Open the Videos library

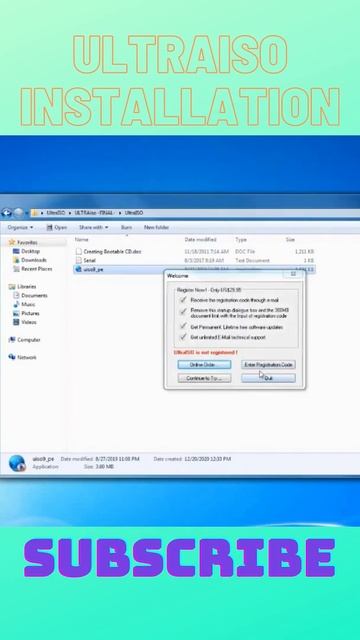click(29, 322)
